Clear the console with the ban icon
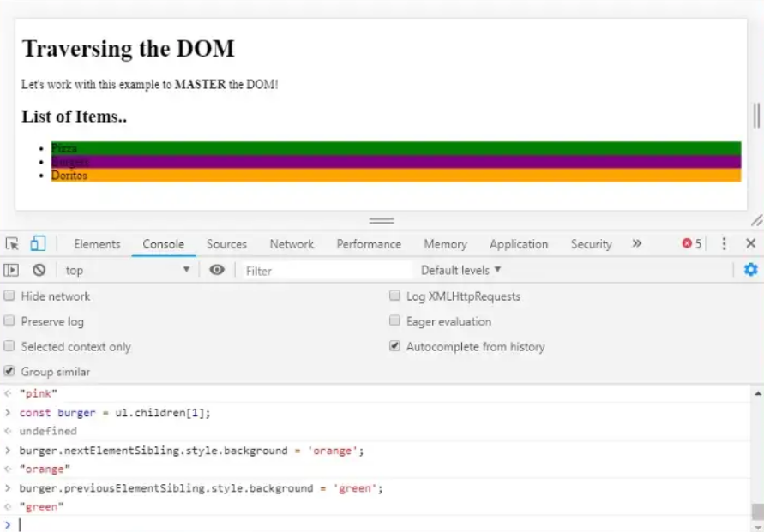This screenshot has height=532, width=764. point(39,270)
